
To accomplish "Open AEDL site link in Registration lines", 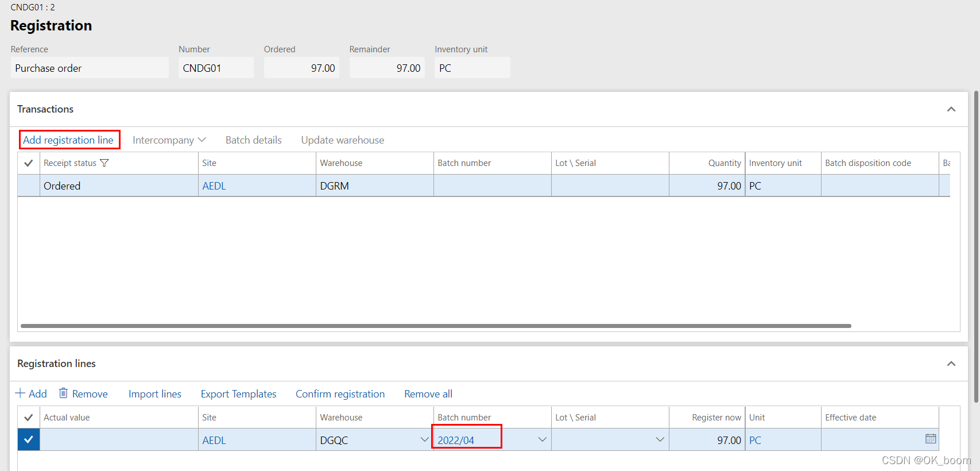I will click(x=214, y=441).
